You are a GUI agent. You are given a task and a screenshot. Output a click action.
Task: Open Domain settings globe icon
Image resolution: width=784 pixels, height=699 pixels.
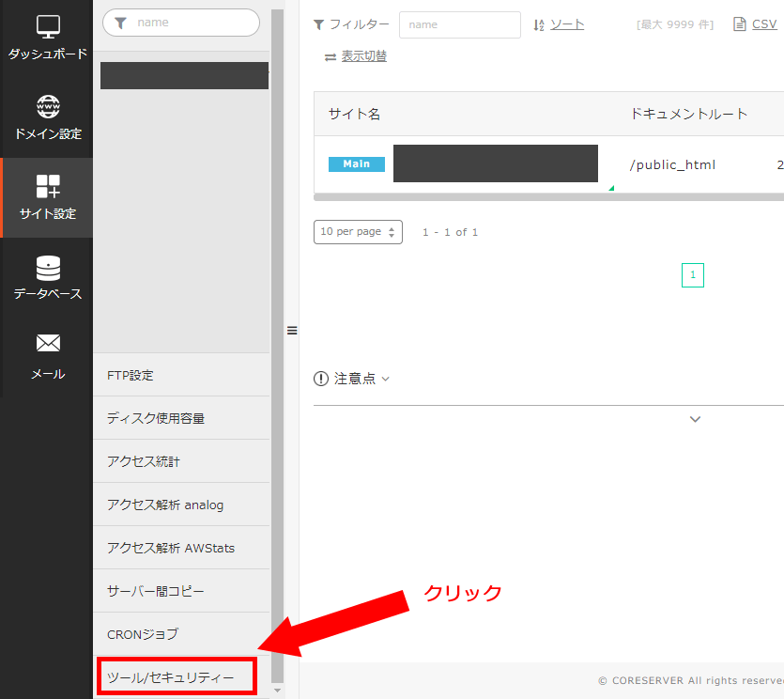tap(48, 106)
